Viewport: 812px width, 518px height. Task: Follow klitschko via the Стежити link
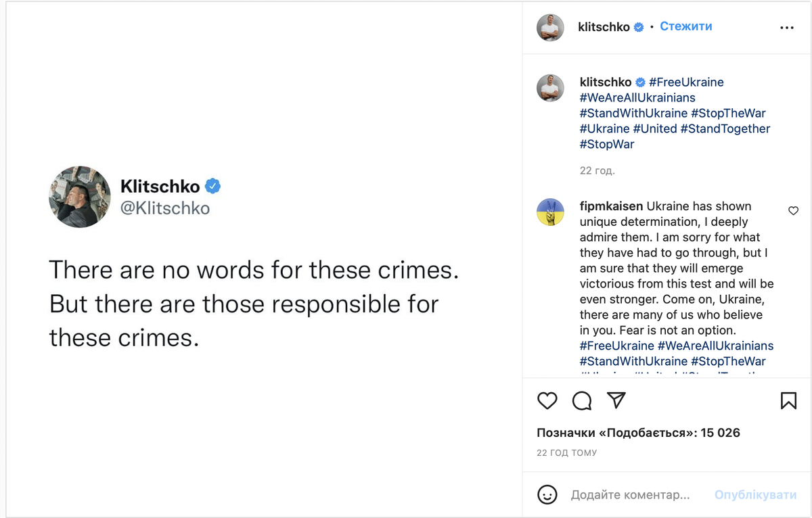(685, 27)
